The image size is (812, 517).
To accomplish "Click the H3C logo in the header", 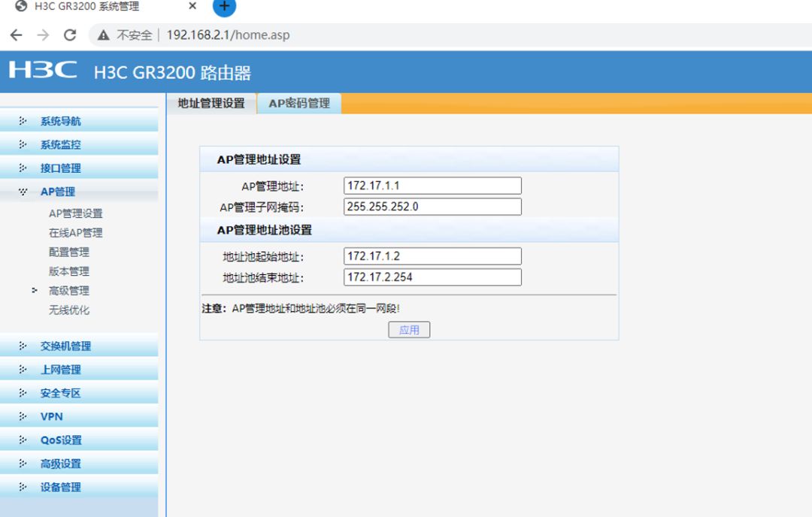I will [43, 70].
